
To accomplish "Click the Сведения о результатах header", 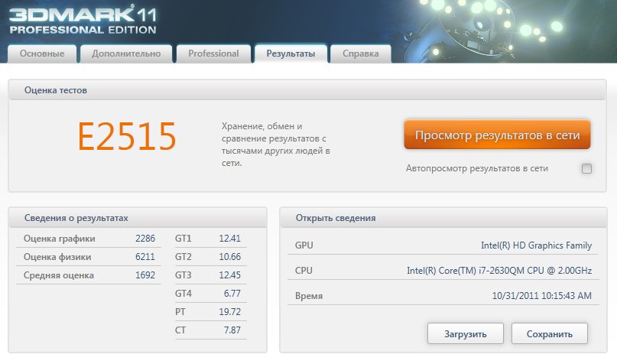I will (138, 218).
